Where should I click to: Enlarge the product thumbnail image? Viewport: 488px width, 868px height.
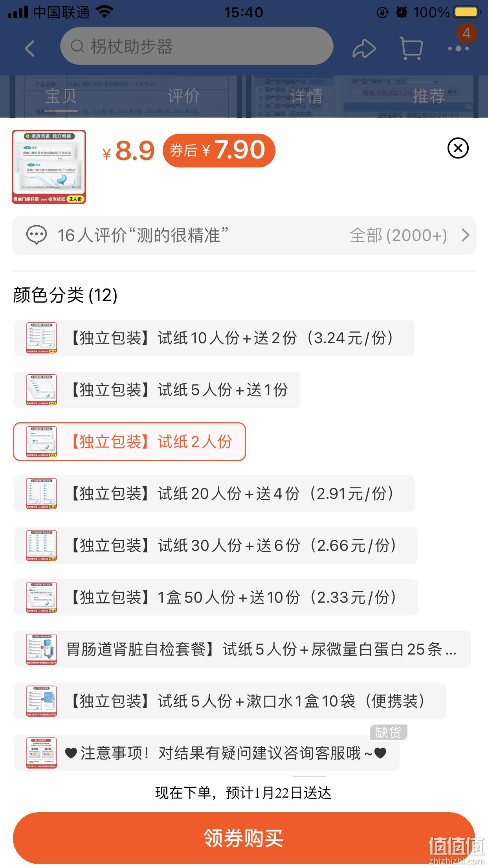click(x=49, y=167)
